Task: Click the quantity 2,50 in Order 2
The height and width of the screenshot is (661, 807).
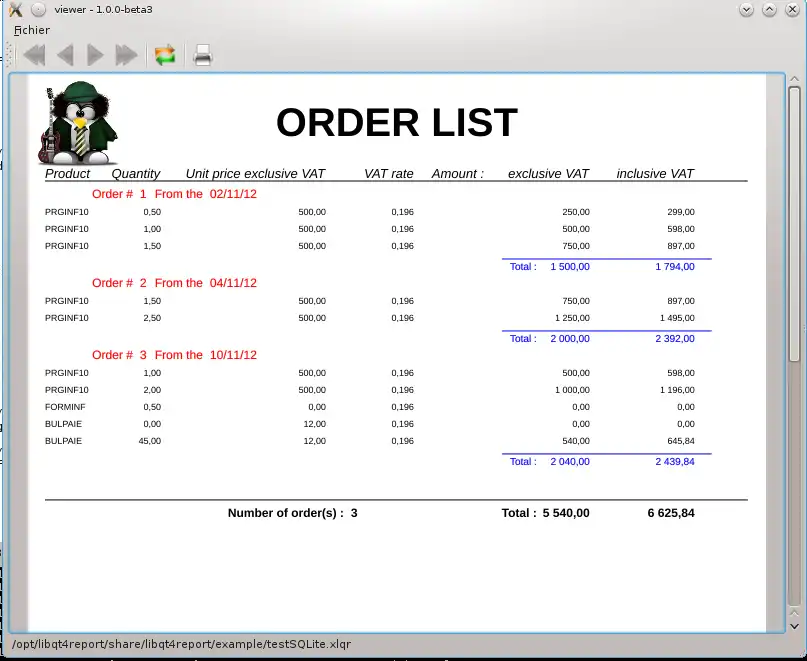Action: pyautogui.click(x=152, y=318)
